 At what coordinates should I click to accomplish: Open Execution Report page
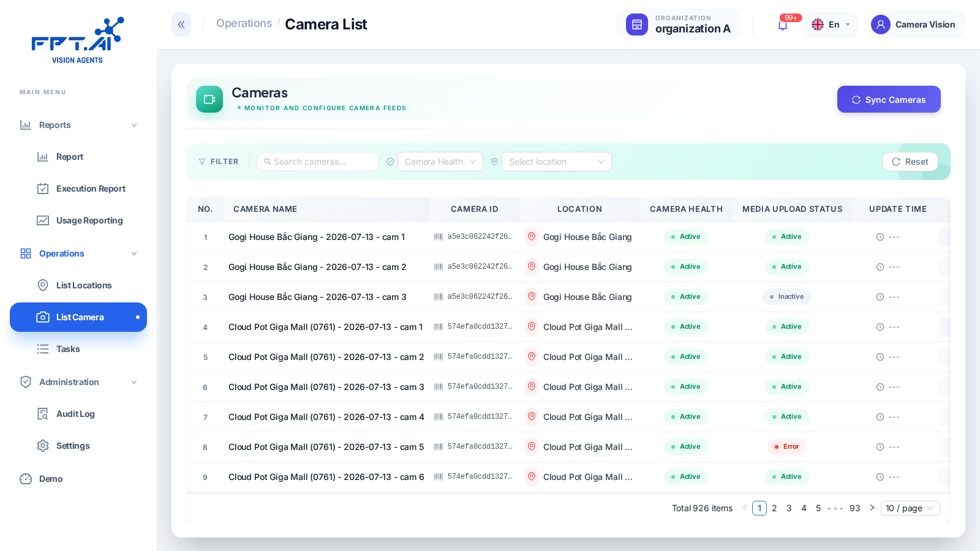pos(78,189)
